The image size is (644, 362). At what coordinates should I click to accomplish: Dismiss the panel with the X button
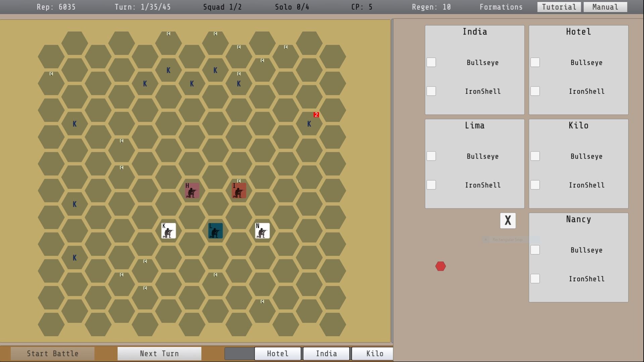tap(508, 221)
